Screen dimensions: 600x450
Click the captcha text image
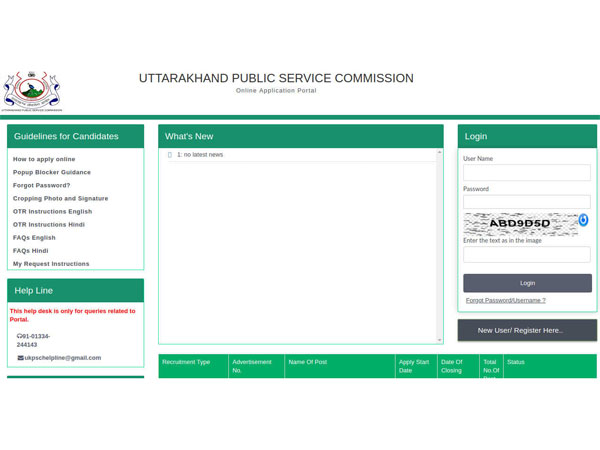tap(520, 224)
